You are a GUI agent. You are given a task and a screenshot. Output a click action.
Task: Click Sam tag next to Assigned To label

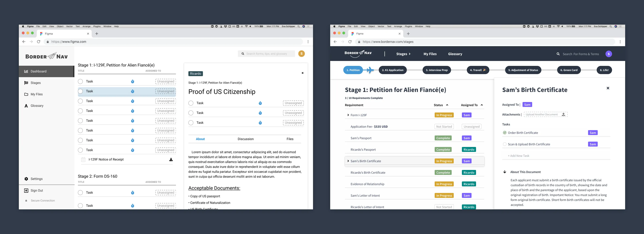[x=527, y=105]
